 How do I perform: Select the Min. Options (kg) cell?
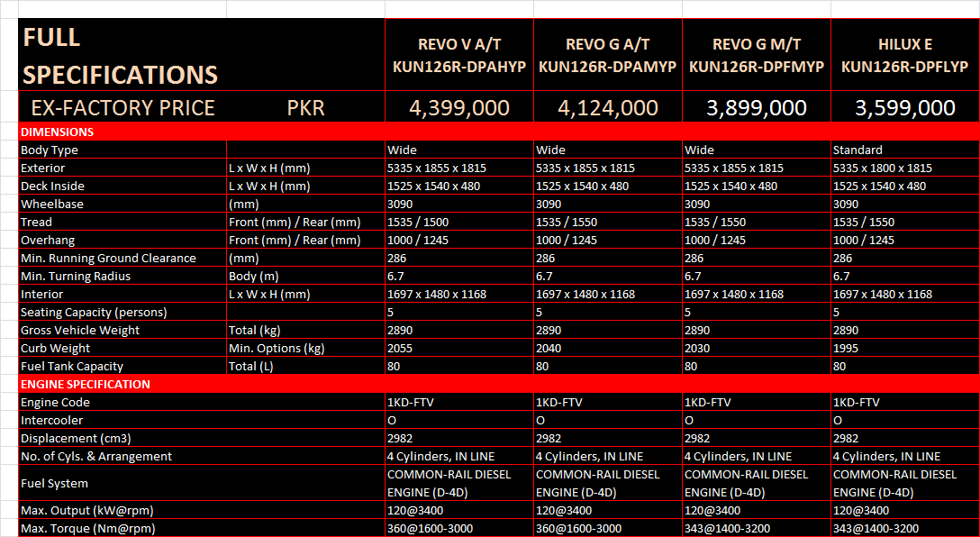(305, 348)
